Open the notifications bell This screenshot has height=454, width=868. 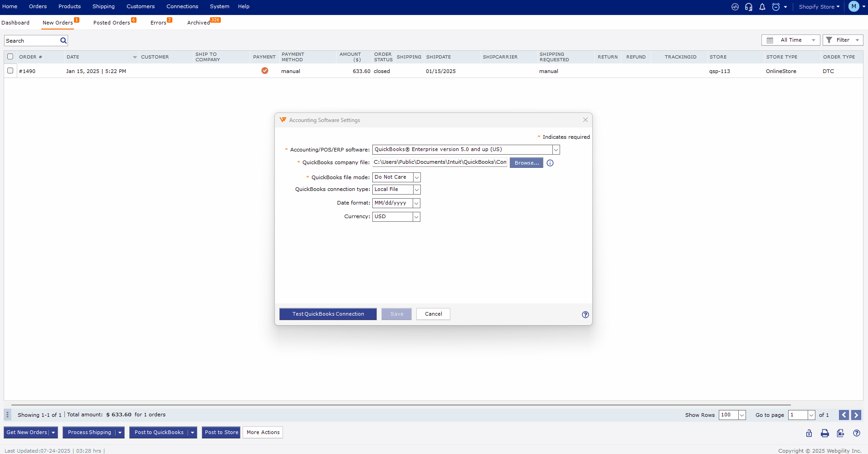coord(762,7)
